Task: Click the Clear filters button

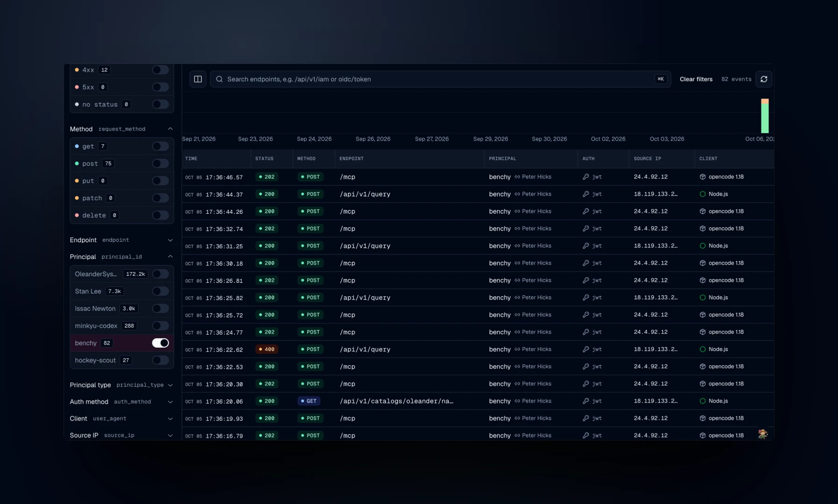Action: click(696, 79)
